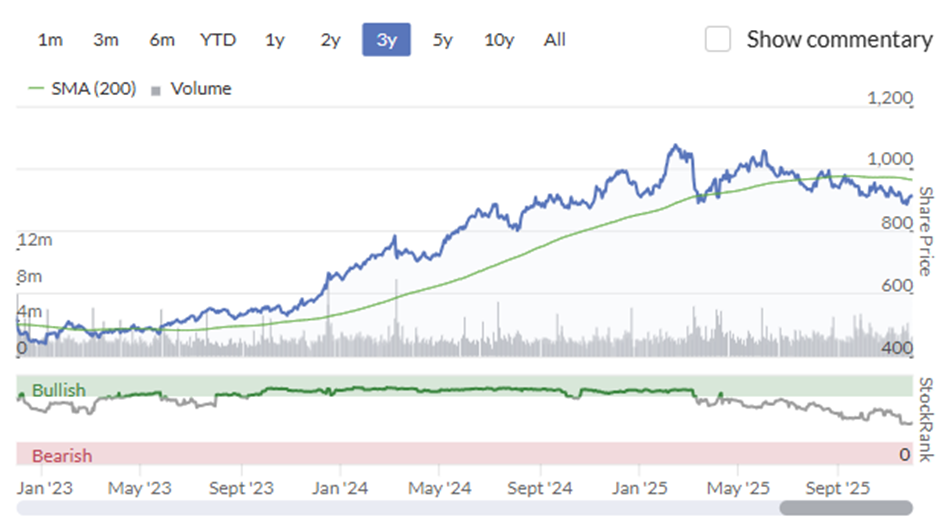This screenshot has height=517, width=940.
Task: Click the May '23 axis label
Action: [140, 488]
